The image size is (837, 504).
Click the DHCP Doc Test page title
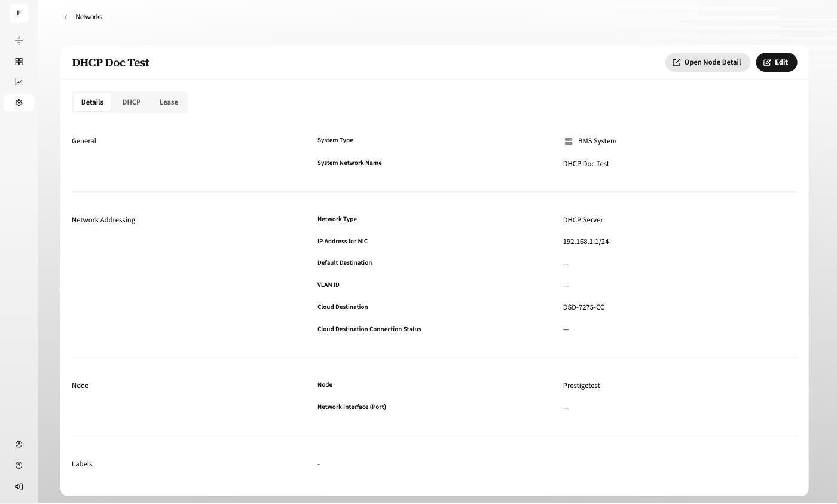pyautogui.click(x=111, y=63)
